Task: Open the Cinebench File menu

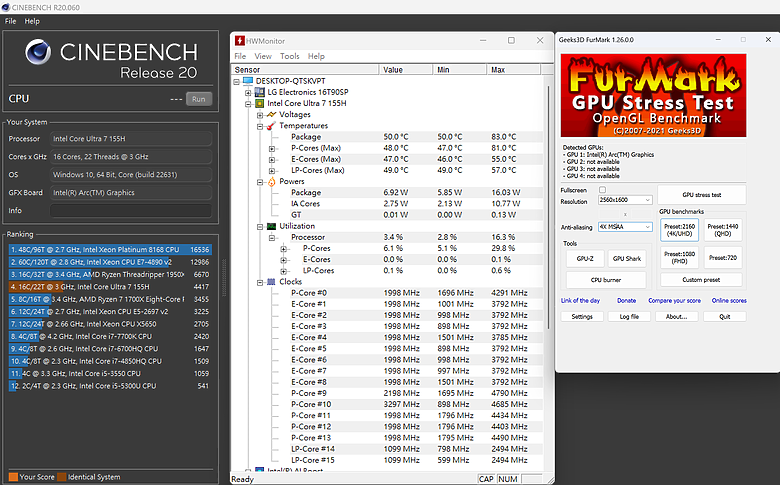Action: point(10,21)
